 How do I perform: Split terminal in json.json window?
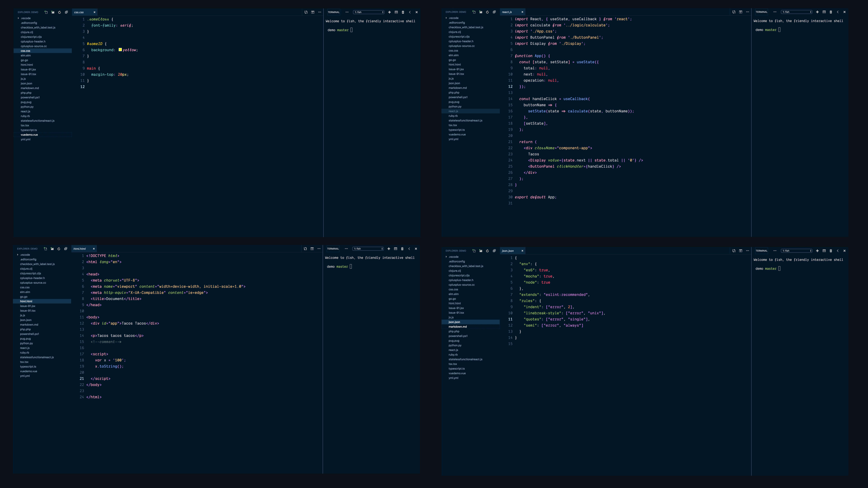click(824, 251)
